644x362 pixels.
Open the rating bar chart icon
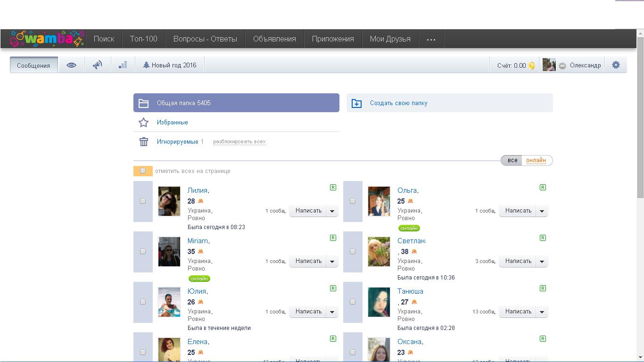pyautogui.click(x=123, y=65)
